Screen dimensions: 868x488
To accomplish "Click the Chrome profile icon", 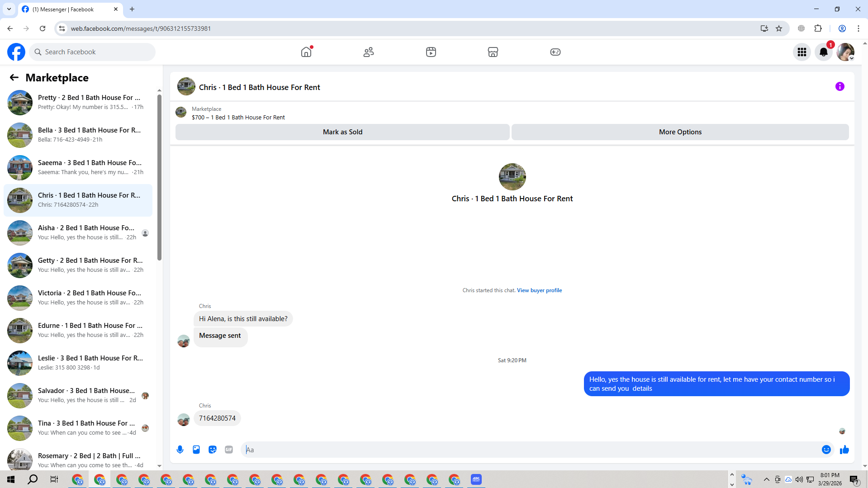I will [x=842, y=28].
